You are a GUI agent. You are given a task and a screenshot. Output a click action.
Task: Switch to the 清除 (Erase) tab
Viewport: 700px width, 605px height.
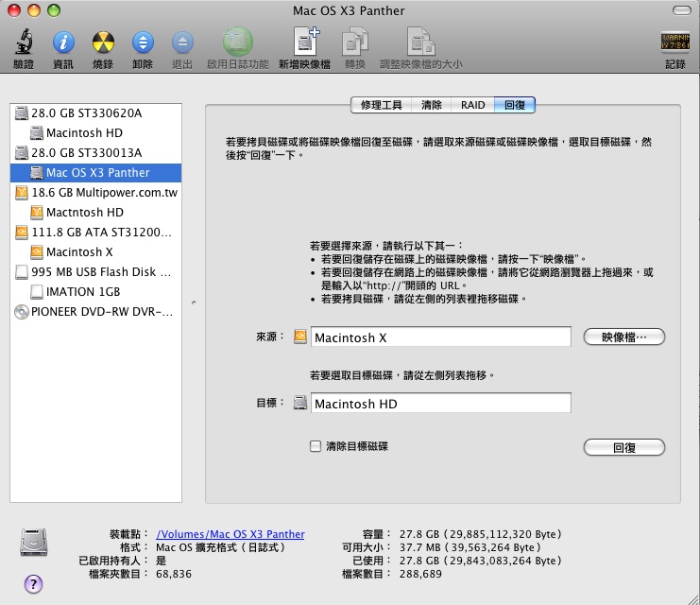pos(432,105)
